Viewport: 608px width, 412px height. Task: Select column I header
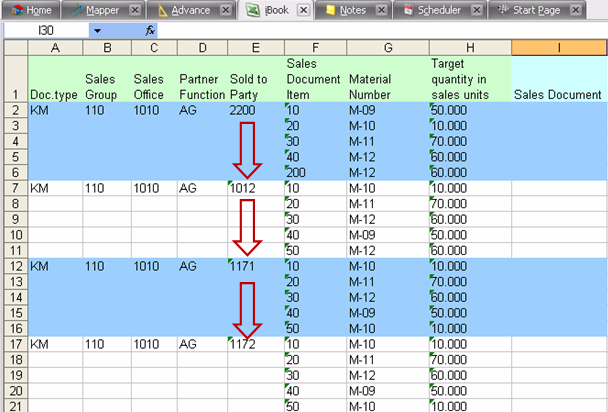pyautogui.click(x=559, y=48)
